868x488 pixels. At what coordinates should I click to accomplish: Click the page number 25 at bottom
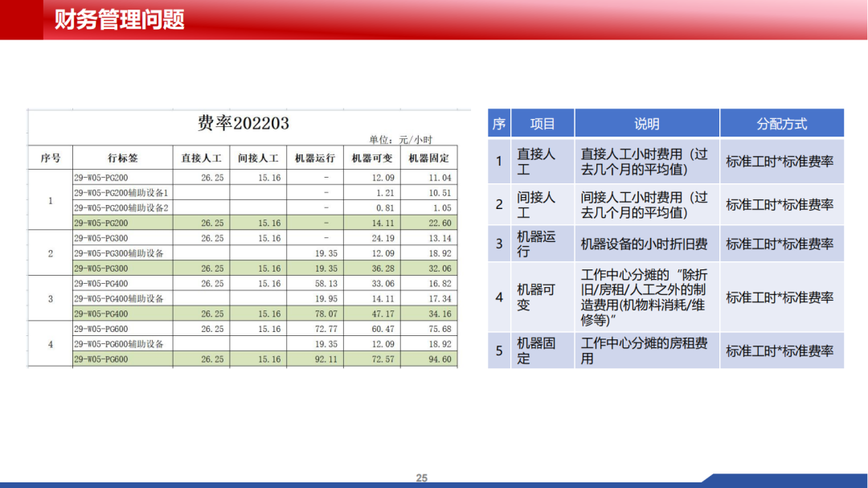pyautogui.click(x=422, y=478)
